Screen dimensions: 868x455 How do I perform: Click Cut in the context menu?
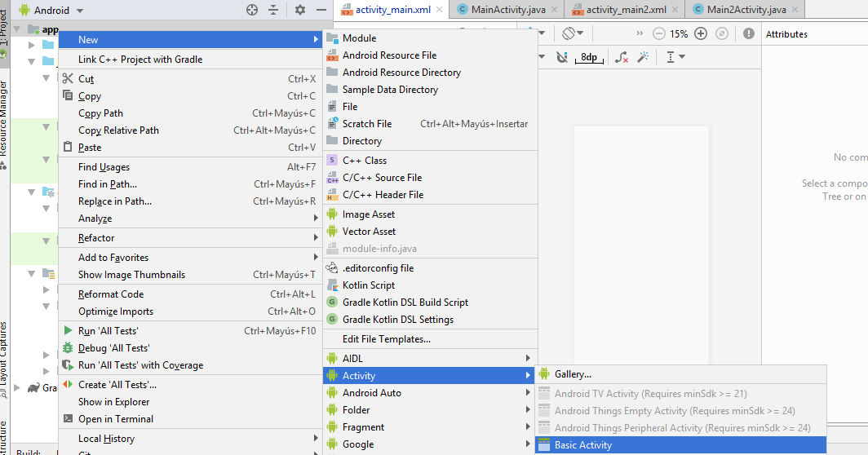(190, 79)
